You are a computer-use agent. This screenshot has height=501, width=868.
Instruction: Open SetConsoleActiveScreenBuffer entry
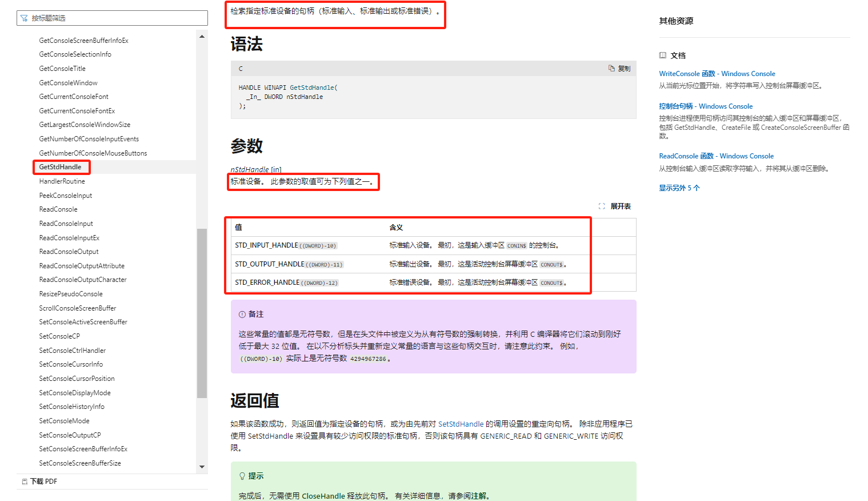(x=83, y=322)
